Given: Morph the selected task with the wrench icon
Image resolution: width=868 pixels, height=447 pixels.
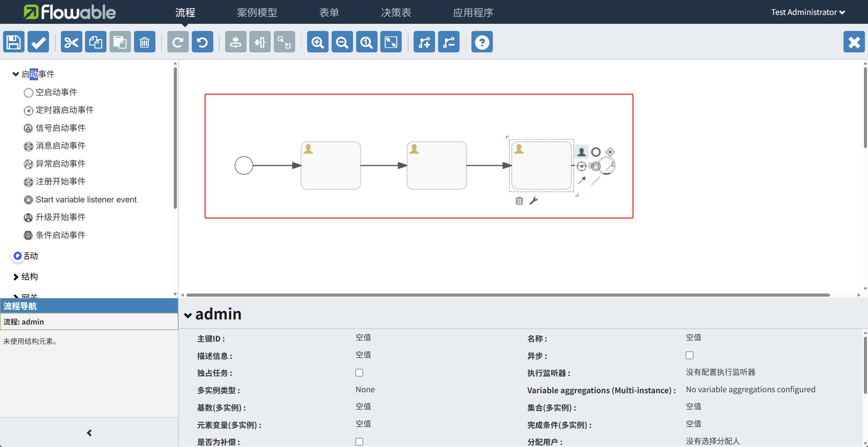Looking at the screenshot, I should [534, 201].
